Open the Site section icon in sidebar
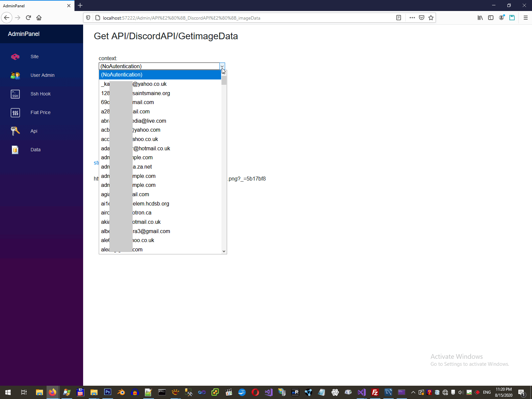The width and height of the screenshot is (532, 399). tap(15, 57)
